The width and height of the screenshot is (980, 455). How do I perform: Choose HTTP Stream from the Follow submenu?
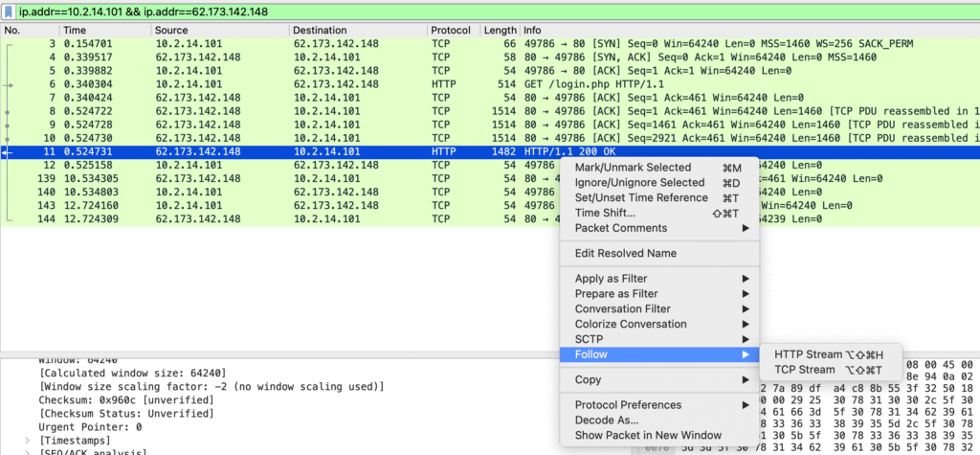click(x=809, y=354)
